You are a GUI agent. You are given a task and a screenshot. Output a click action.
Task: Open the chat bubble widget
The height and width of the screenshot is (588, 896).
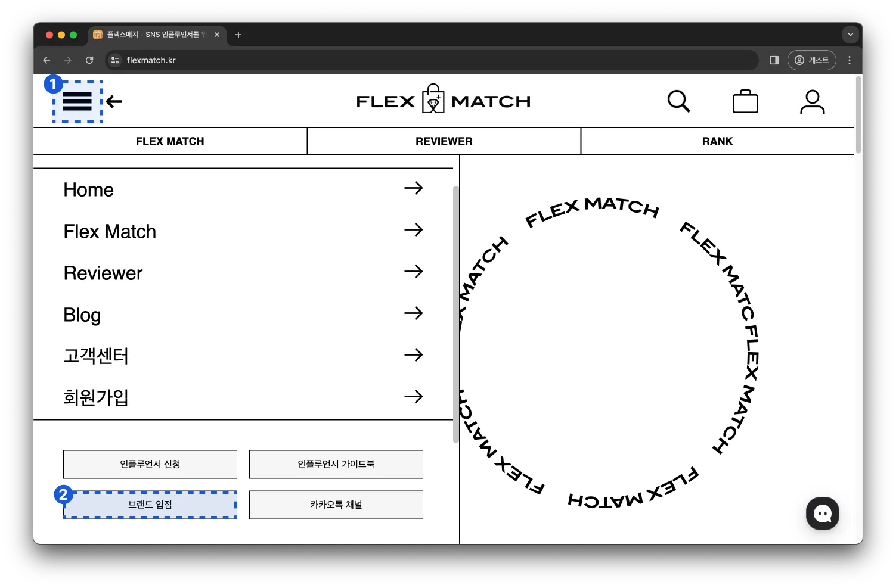[x=823, y=514]
